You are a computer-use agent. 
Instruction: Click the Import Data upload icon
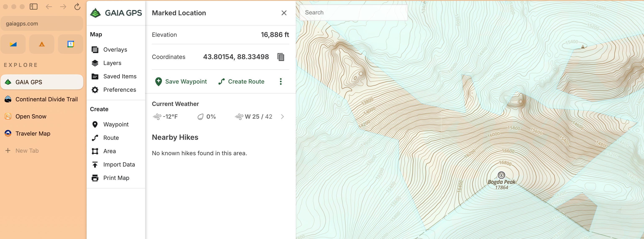pos(95,165)
